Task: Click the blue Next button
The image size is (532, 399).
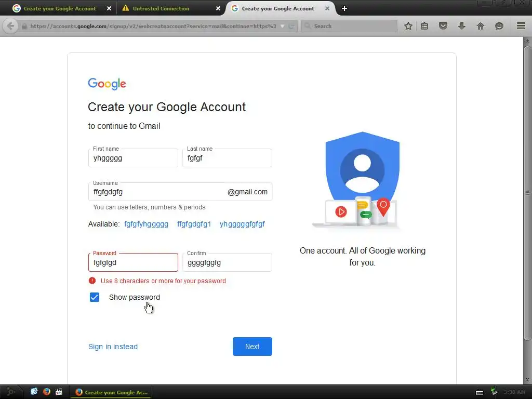Action: click(x=252, y=347)
